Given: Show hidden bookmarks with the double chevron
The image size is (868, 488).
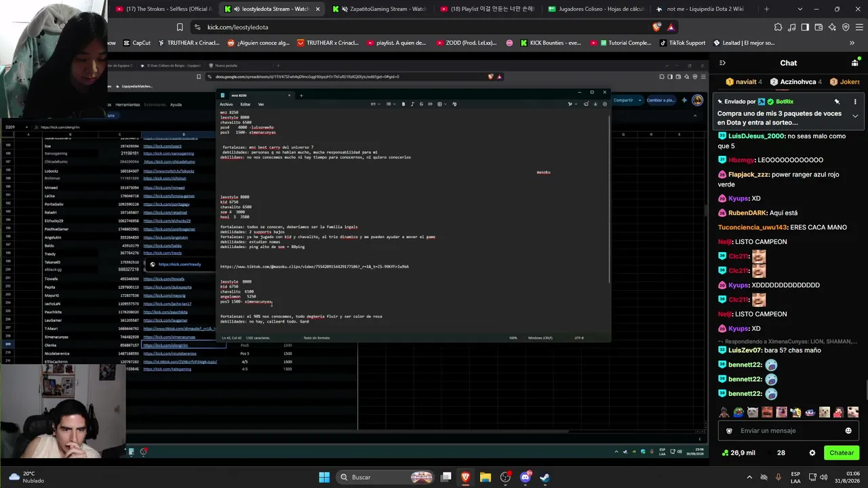Looking at the screenshot, I should pyautogui.click(x=852, y=43).
